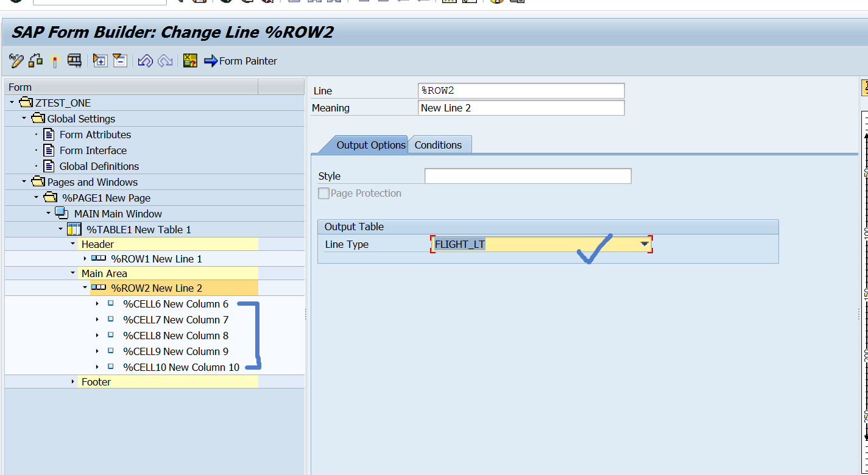Expand the %CELL6 New Column 6 node
The width and height of the screenshot is (868, 475).
click(x=97, y=304)
